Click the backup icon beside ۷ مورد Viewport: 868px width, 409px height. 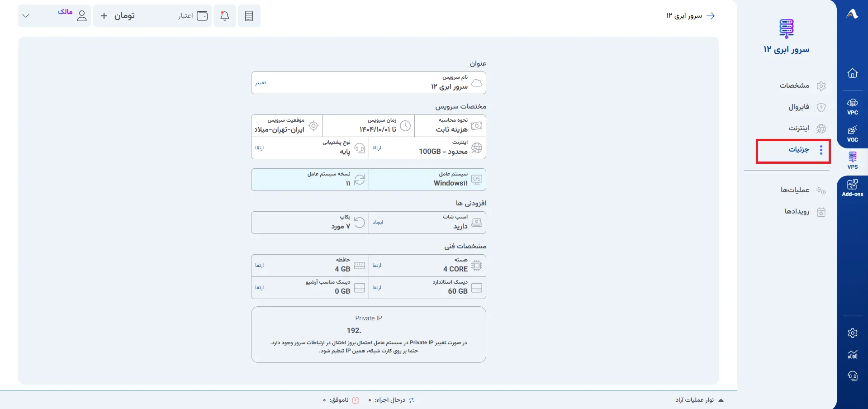[360, 223]
